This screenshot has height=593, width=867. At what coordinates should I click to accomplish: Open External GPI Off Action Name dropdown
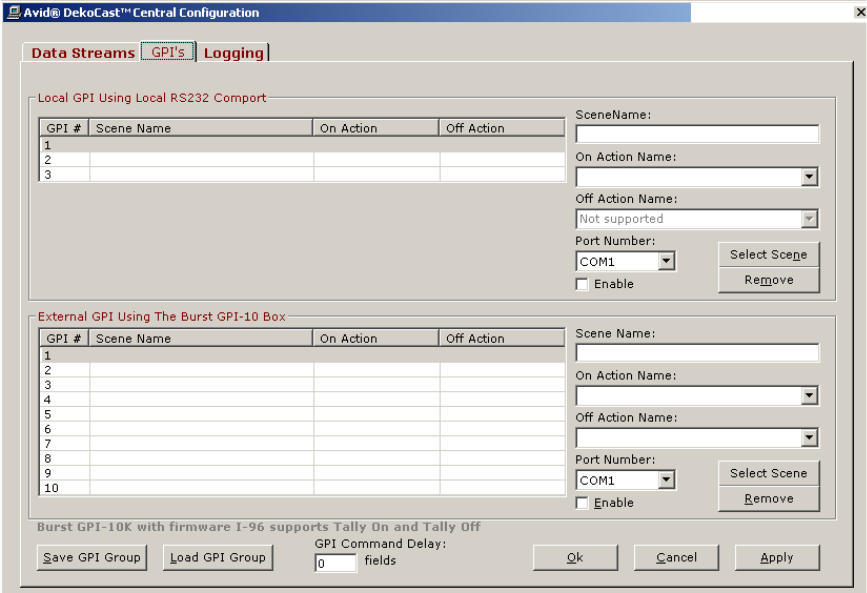(809, 438)
